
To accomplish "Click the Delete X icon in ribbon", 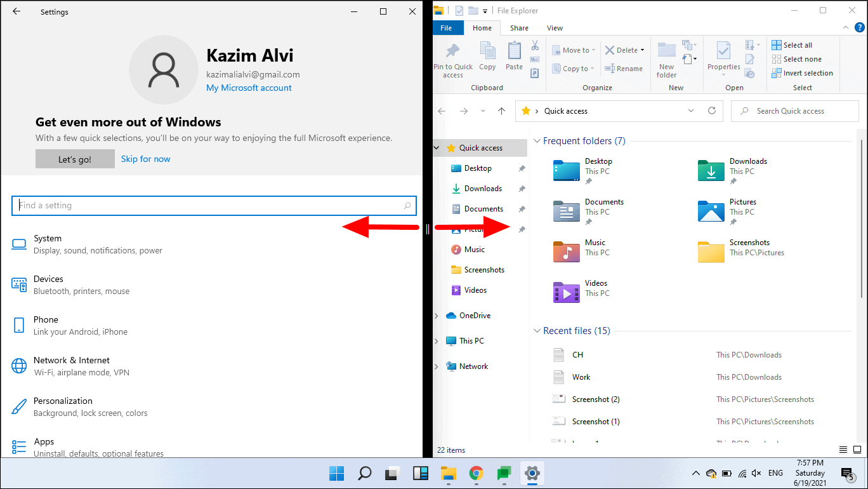I will pyautogui.click(x=610, y=50).
